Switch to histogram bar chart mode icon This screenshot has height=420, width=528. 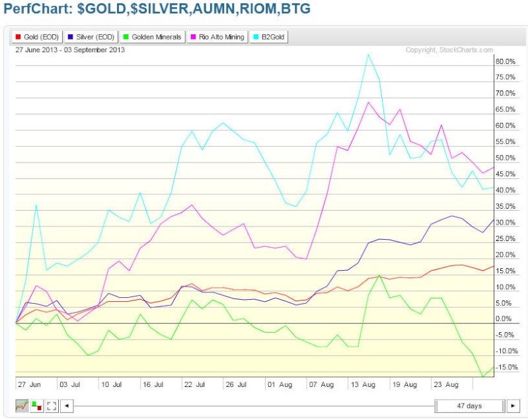(37, 405)
